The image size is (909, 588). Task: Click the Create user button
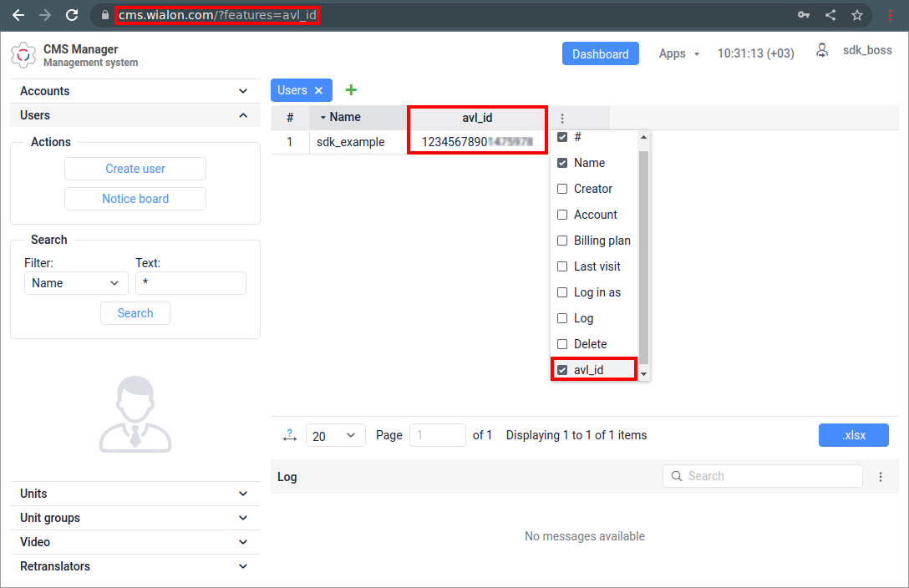pyautogui.click(x=135, y=169)
